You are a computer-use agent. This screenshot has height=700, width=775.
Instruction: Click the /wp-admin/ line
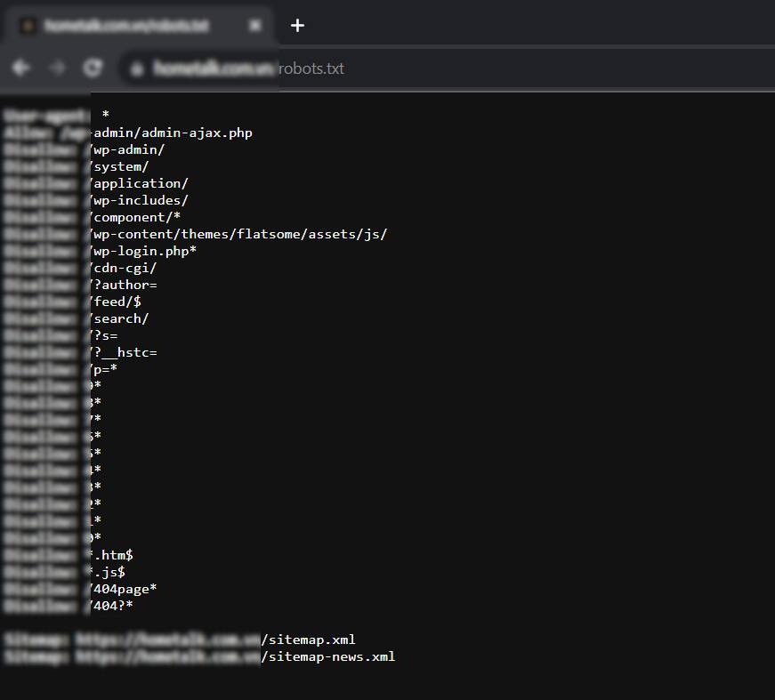point(127,149)
